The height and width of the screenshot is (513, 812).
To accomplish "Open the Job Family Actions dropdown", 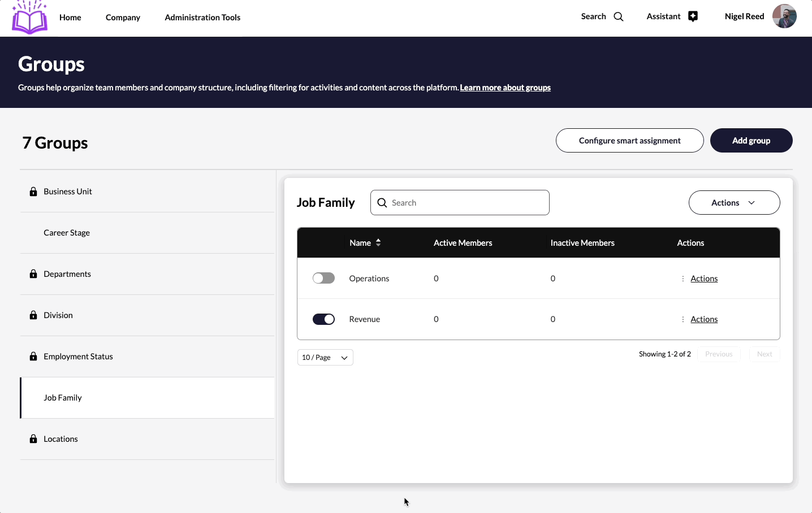I will point(734,203).
